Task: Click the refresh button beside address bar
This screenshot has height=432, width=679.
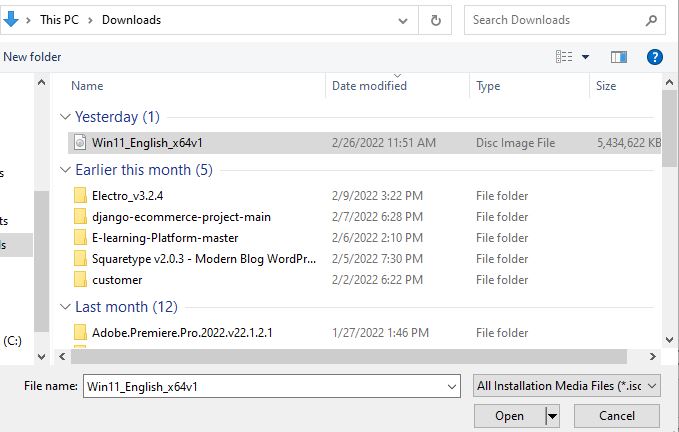Action: pyautogui.click(x=435, y=20)
